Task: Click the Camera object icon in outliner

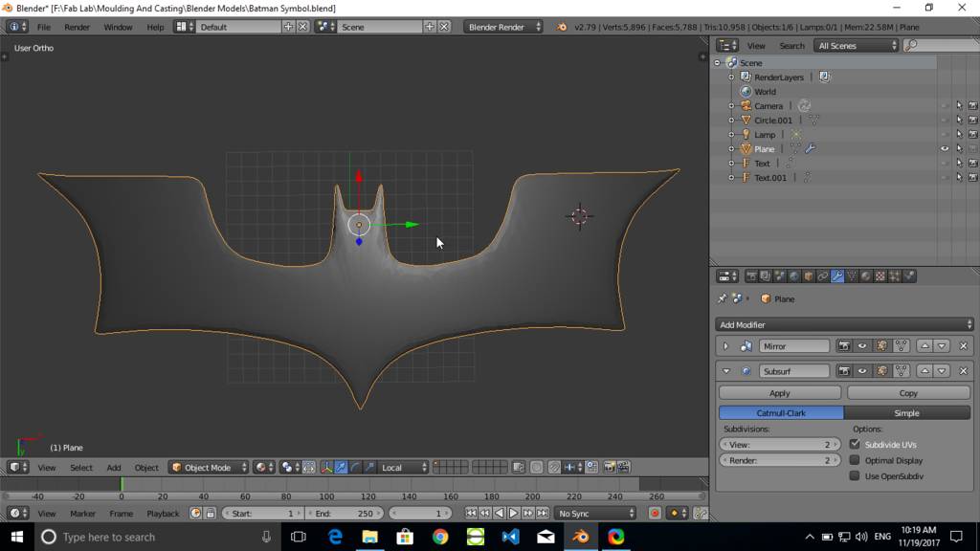Action: pos(746,106)
